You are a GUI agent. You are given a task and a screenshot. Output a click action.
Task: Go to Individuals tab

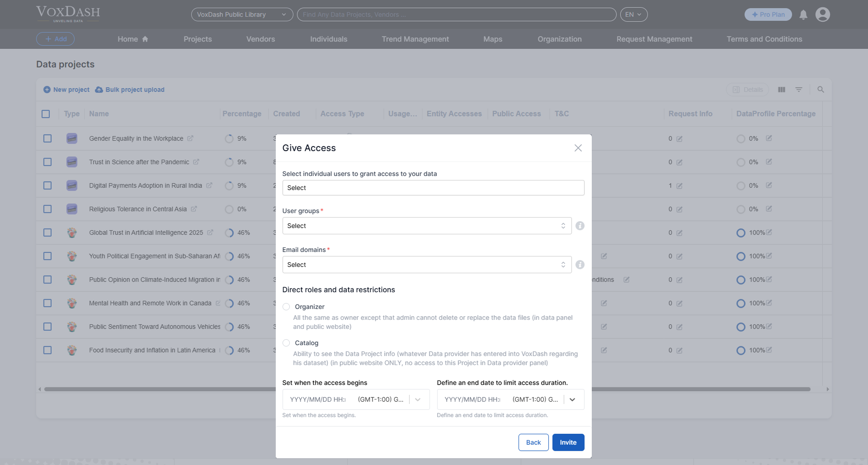coord(329,39)
